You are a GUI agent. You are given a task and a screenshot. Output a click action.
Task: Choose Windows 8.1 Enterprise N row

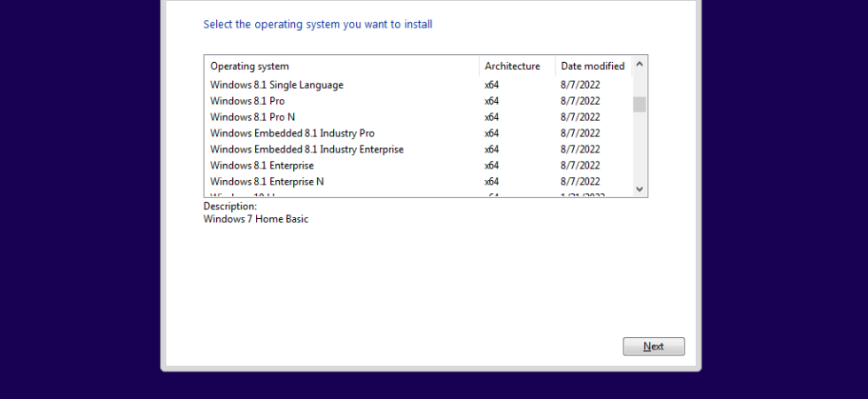pyautogui.click(x=418, y=181)
